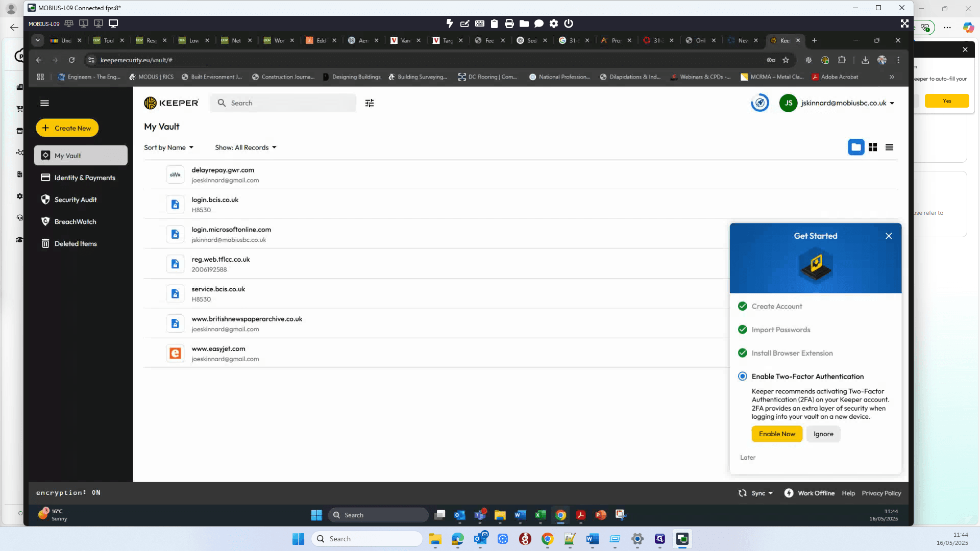Expand the Show: All Records dropdown

pos(246,147)
